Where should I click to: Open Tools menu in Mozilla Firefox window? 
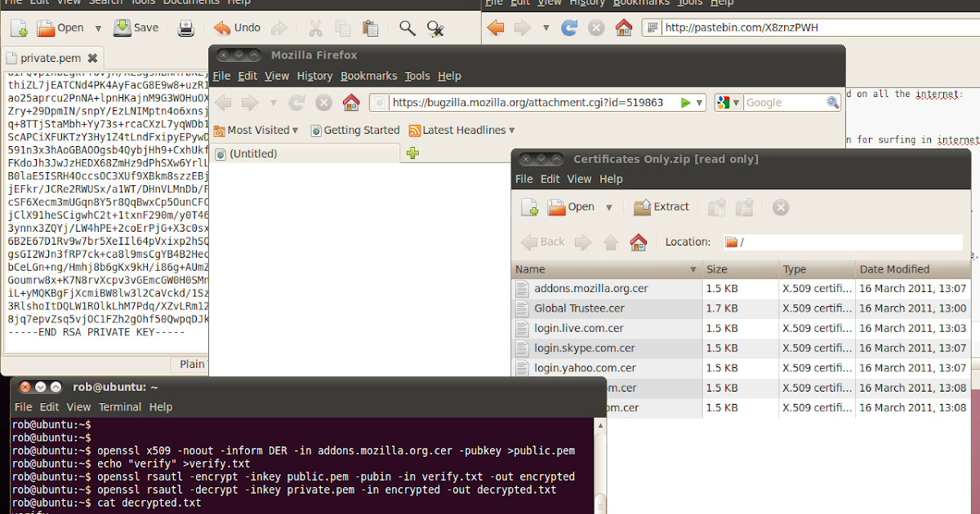(417, 76)
